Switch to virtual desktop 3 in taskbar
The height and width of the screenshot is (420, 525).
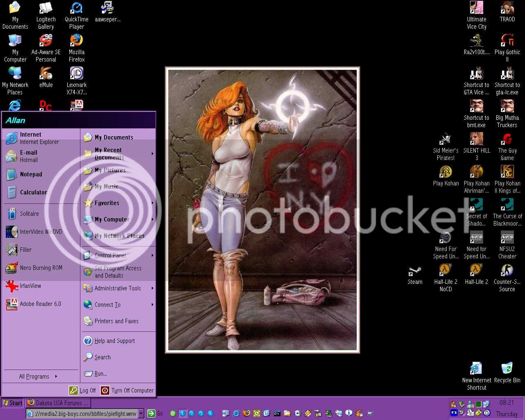coord(201,413)
